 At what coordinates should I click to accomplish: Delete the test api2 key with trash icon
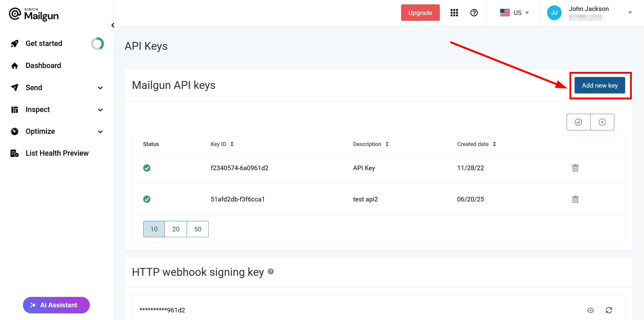(x=575, y=199)
